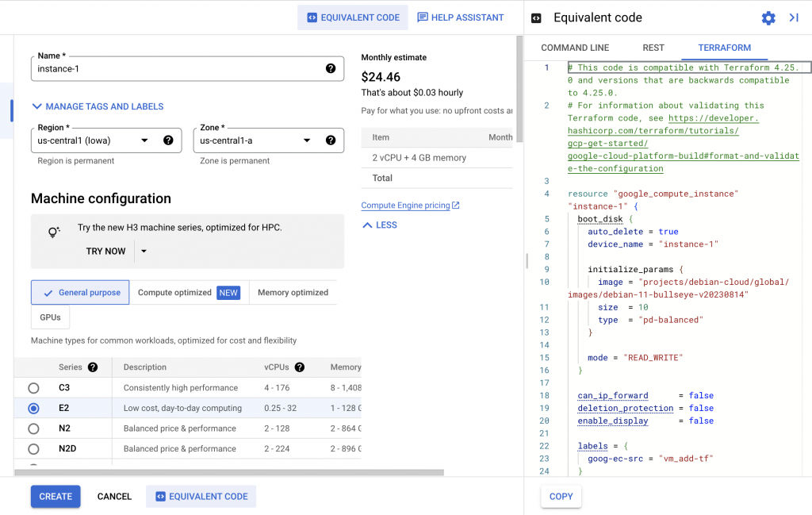812x515 pixels.
Task: Select the N2 machine series
Action: 33,429
